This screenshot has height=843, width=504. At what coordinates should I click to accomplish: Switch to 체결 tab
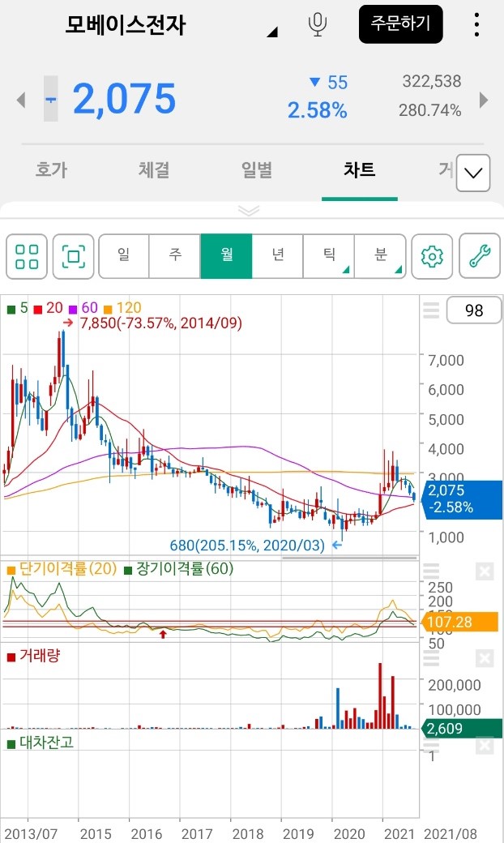[154, 170]
